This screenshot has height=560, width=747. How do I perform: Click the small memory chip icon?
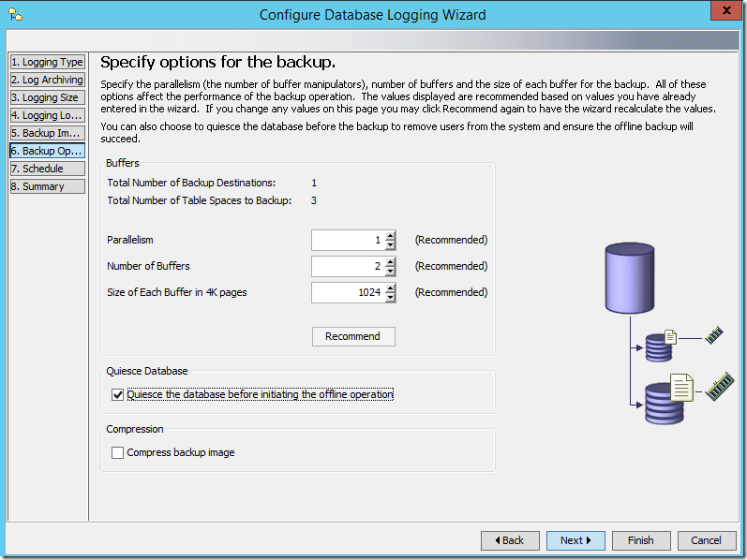[715, 334]
